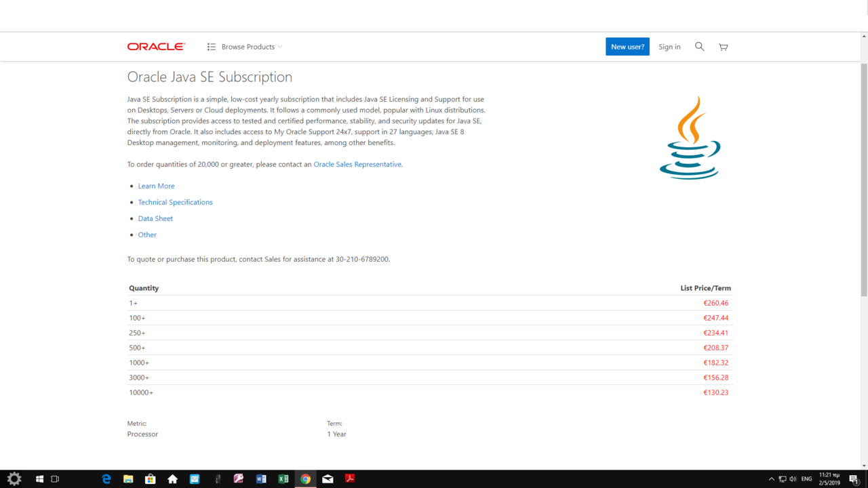
Task: Click the New user? button
Action: [627, 47]
